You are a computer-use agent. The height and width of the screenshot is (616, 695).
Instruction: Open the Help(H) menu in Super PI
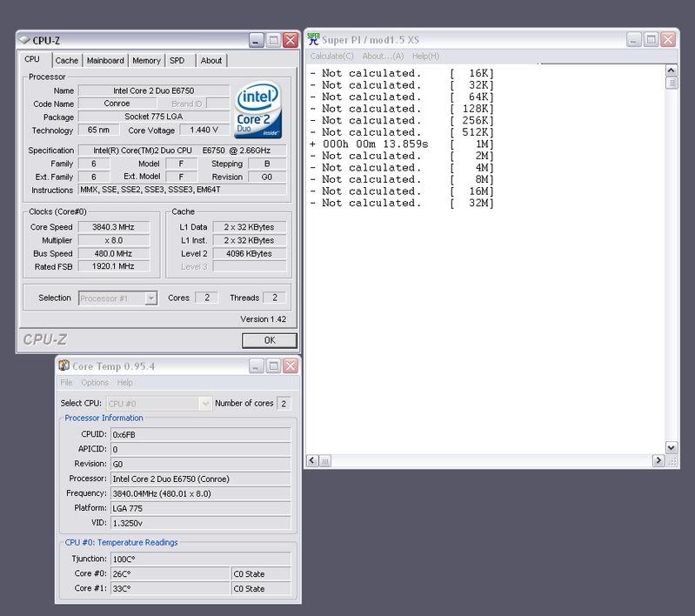[425, 56]
